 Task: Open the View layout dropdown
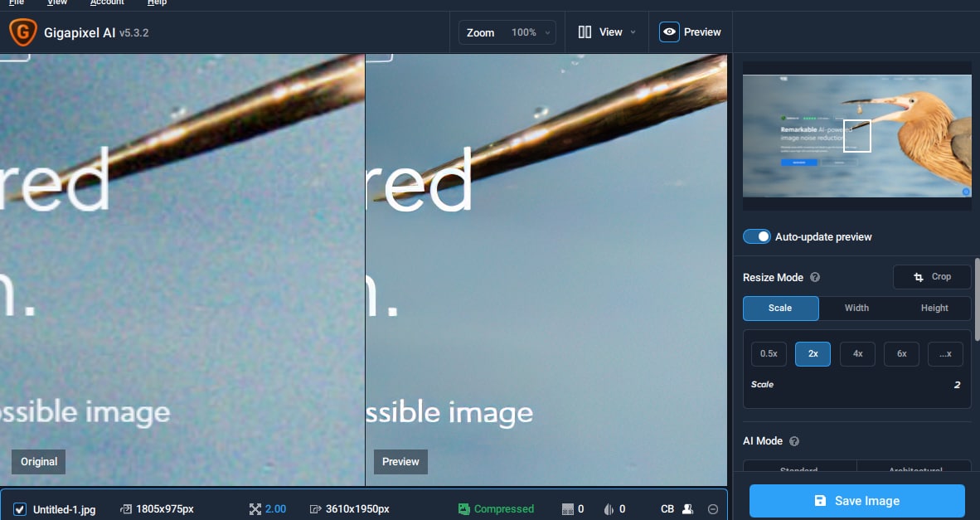tap(606, 32)
